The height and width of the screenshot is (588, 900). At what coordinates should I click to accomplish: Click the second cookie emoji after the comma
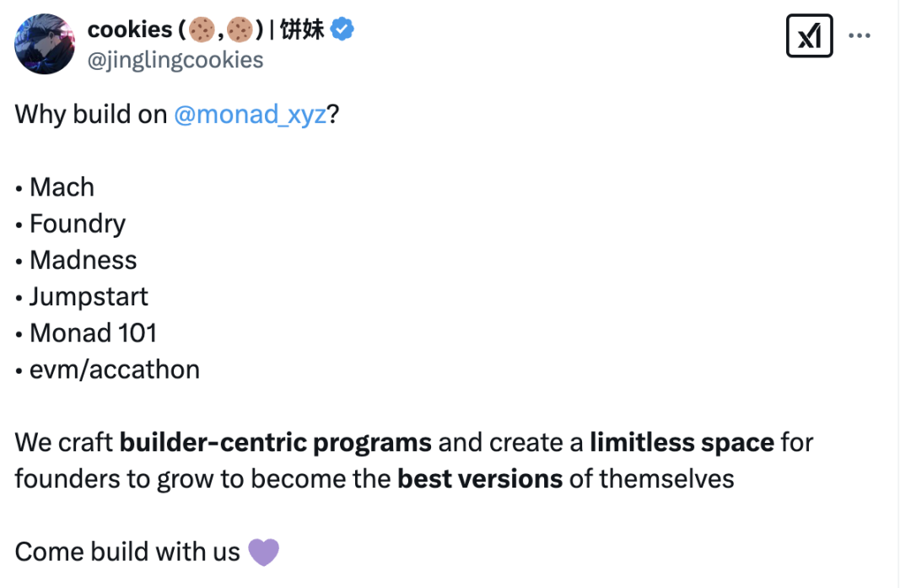click(x=240, y=30)
